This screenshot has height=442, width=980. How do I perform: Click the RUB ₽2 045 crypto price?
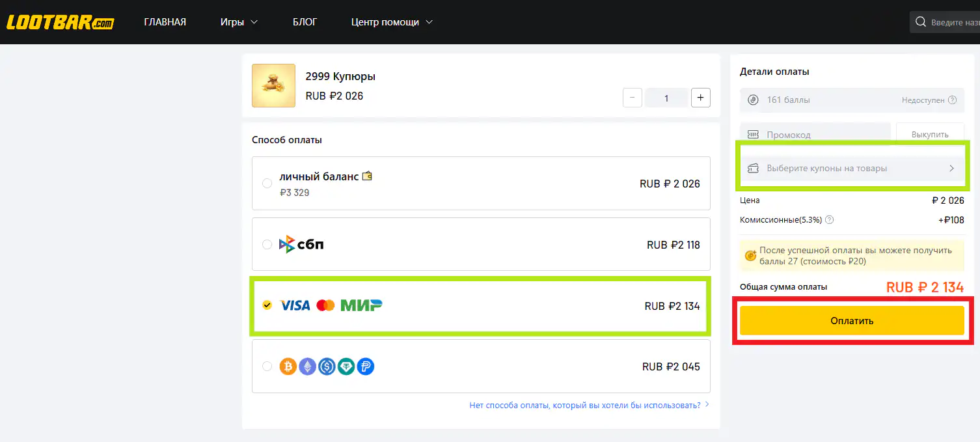(671, 366)
